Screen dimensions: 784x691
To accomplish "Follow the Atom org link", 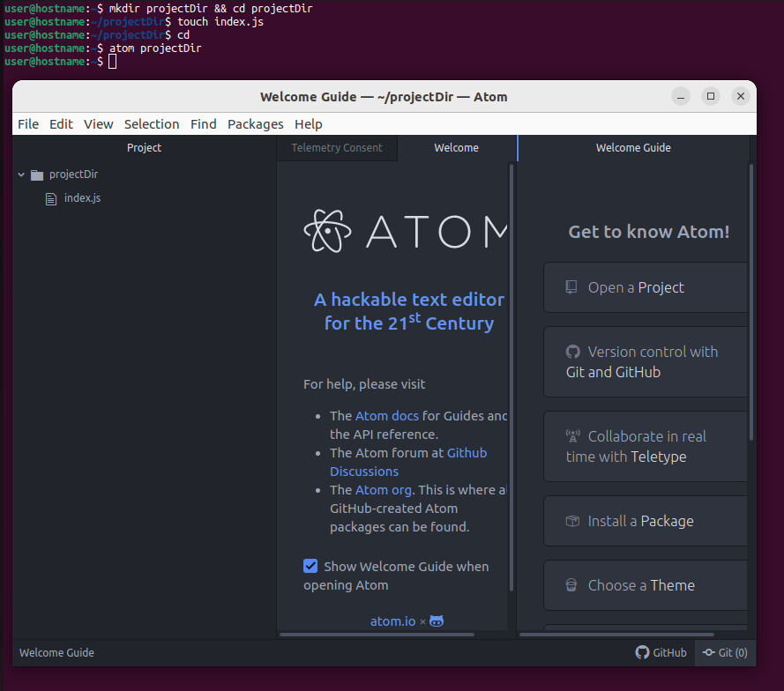I will coord(381,489).
